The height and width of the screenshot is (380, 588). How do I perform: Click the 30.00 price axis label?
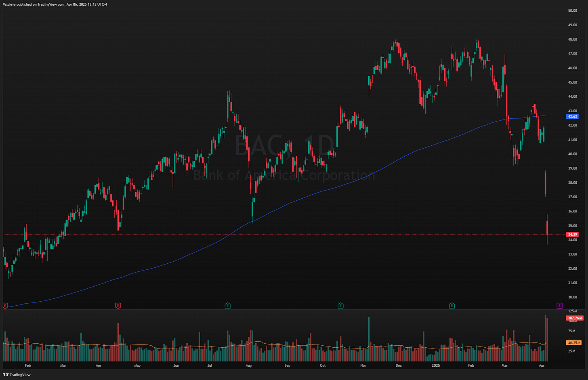tap(572, 297)
